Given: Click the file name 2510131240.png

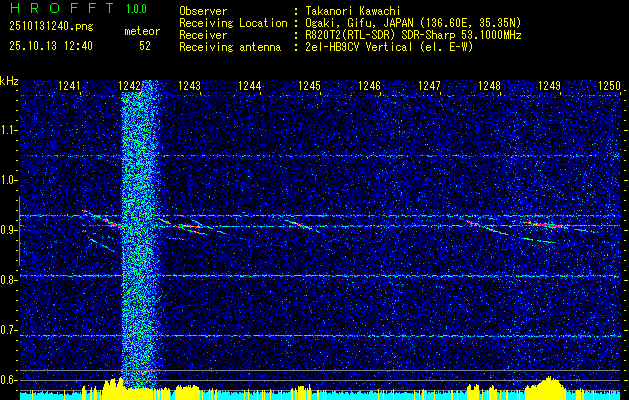Looking at the screenshot, I should (51, 26).
